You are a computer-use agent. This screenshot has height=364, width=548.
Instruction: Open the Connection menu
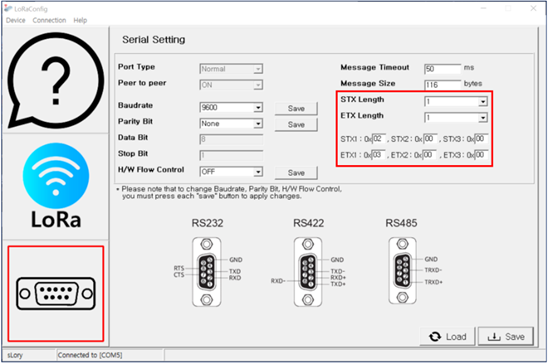click(x=49, y=20)
